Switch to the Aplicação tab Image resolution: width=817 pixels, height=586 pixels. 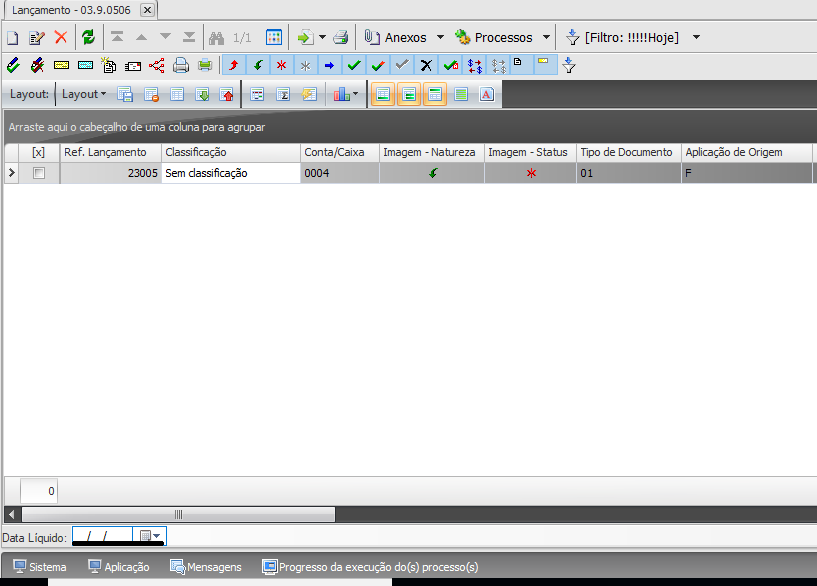(x=119, y=567)
